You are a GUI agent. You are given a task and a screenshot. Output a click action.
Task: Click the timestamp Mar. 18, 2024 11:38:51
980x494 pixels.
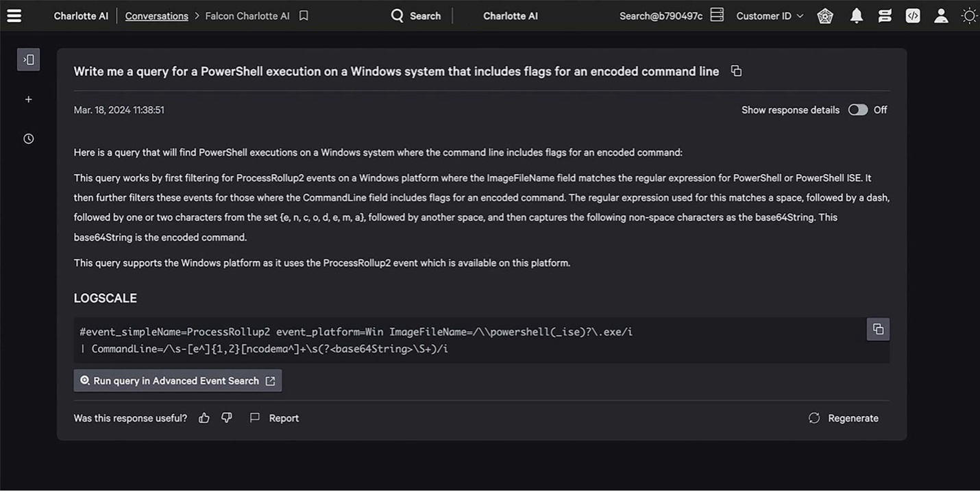point(119,110)
